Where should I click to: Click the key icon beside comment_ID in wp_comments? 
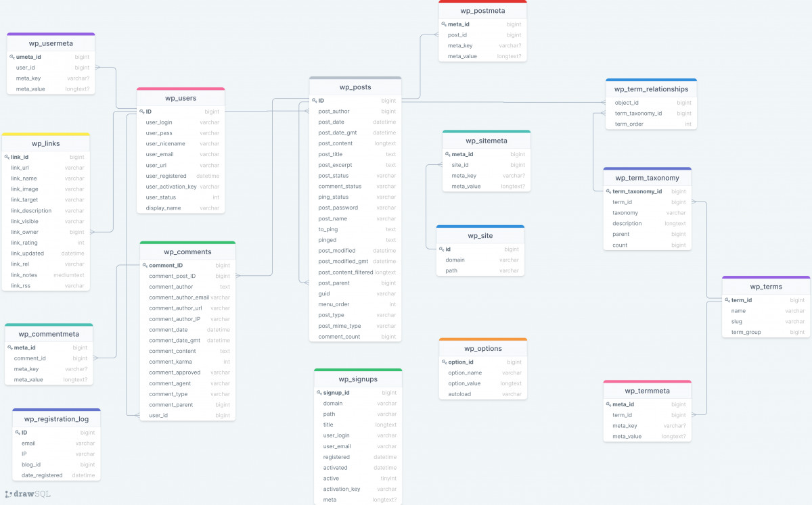click(145, 265)
